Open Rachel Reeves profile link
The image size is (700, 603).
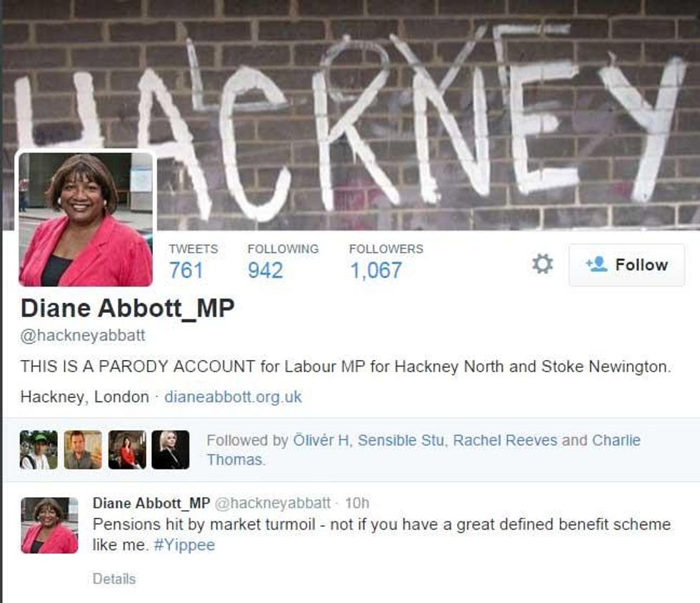pyautogui.click(x=505, y=440)
